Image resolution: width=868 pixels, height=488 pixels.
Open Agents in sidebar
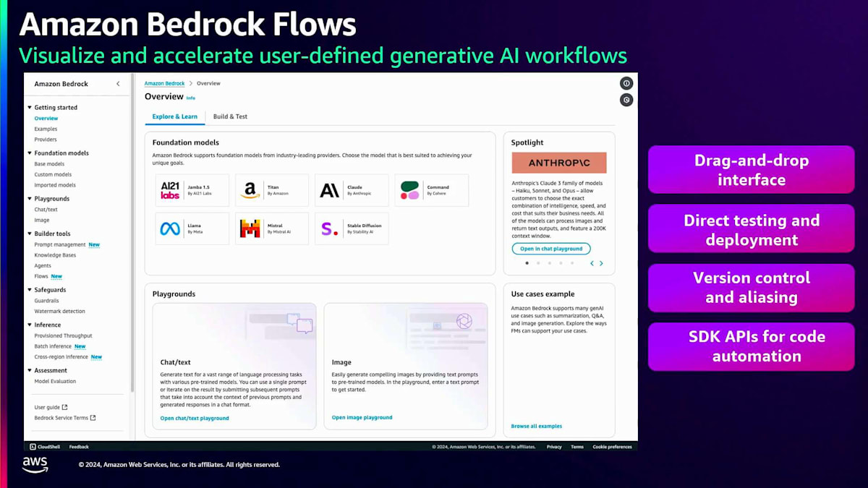click(43, 265)
